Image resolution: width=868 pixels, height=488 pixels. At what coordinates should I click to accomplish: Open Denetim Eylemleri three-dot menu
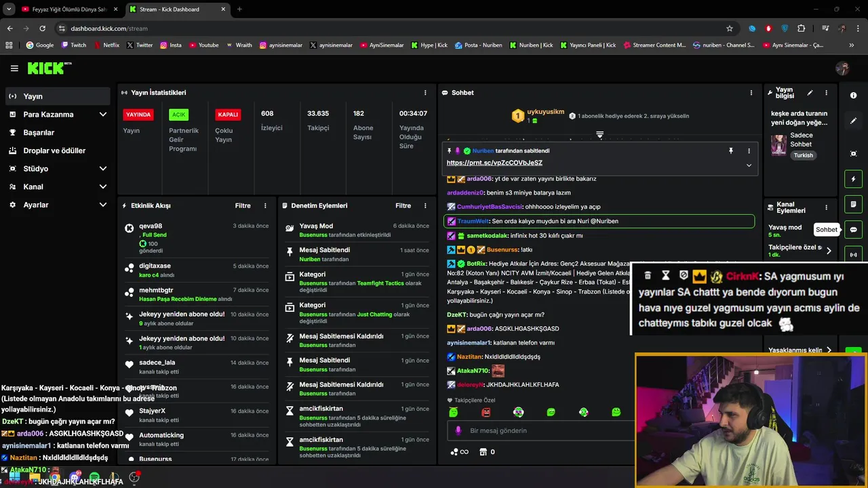(x=425, y=205)
